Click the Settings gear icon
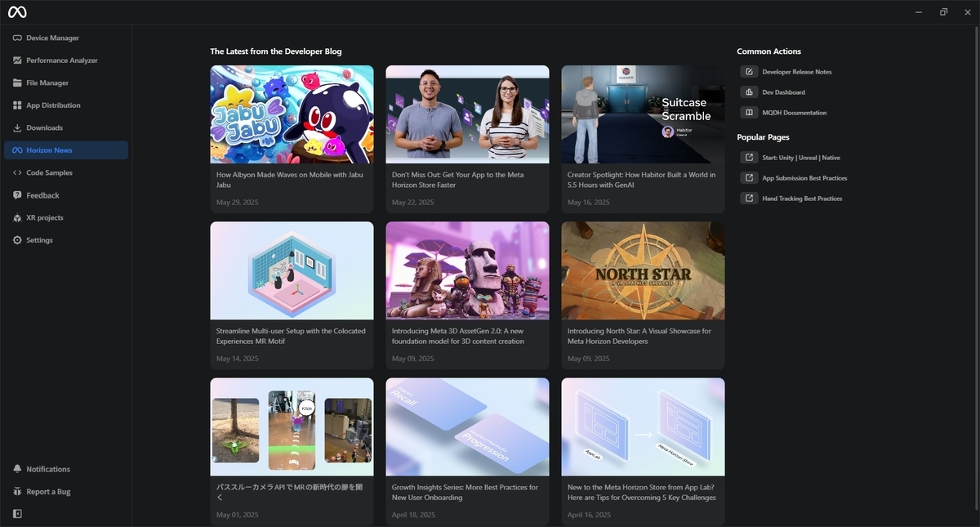 (x=17, y=240)
